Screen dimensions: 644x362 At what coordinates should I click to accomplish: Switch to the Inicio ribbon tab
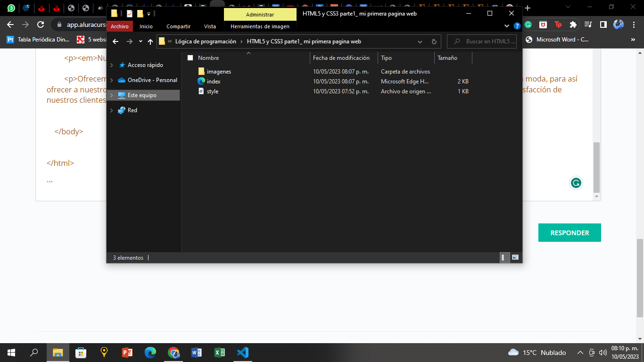[x=146, y=26]
